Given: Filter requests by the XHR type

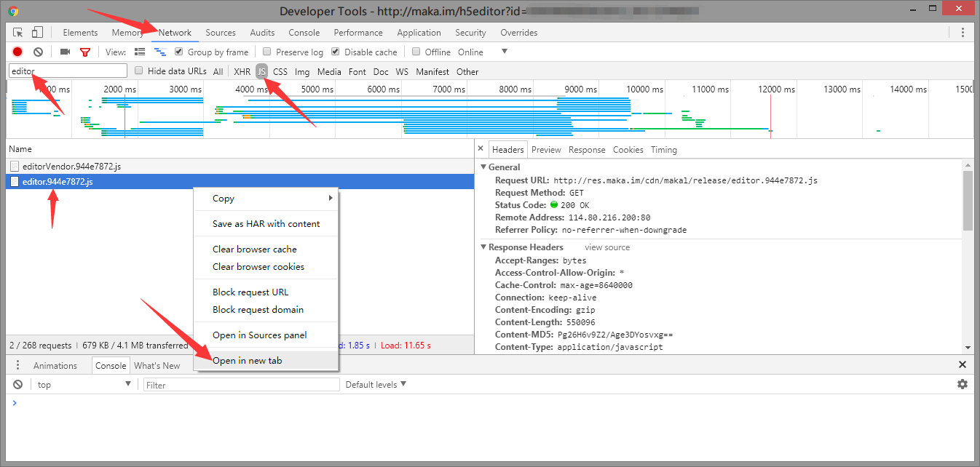Looking at the screenshot, I should 242,71.
